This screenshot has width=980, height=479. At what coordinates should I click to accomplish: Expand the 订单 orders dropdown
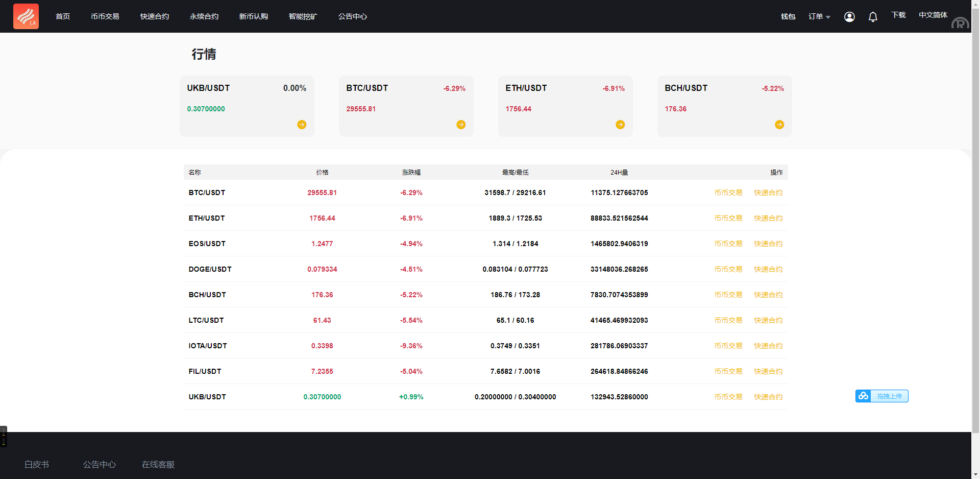[x=819, y=17]
